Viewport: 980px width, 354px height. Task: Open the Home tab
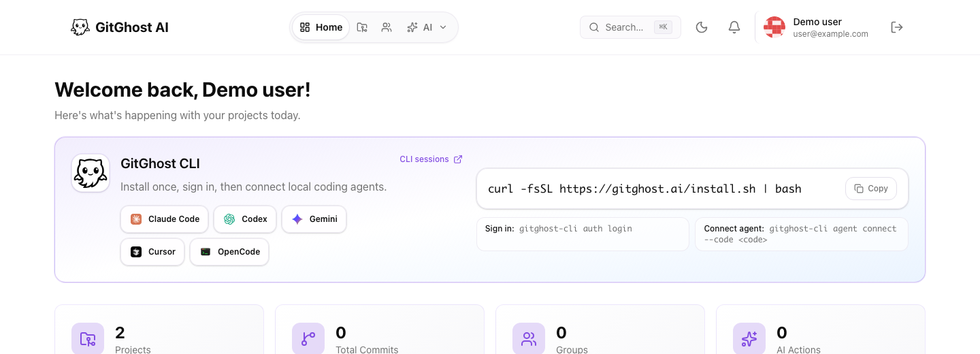click(321, 27)
